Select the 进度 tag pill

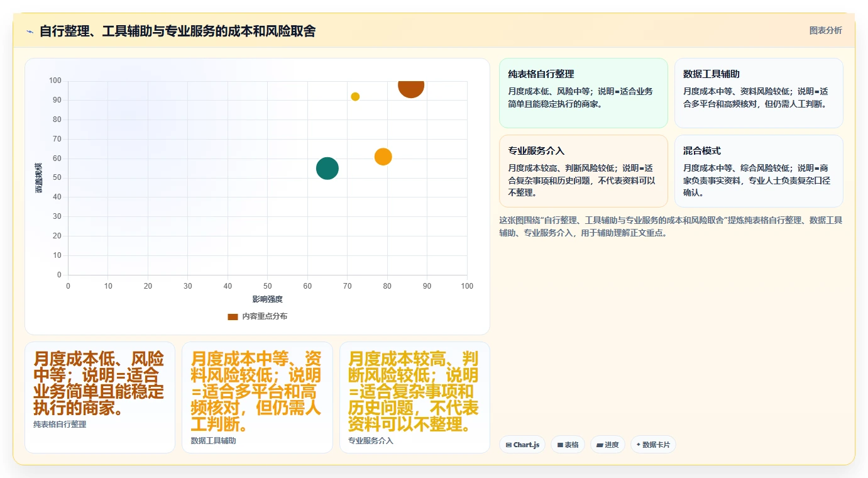click(608, 445)
